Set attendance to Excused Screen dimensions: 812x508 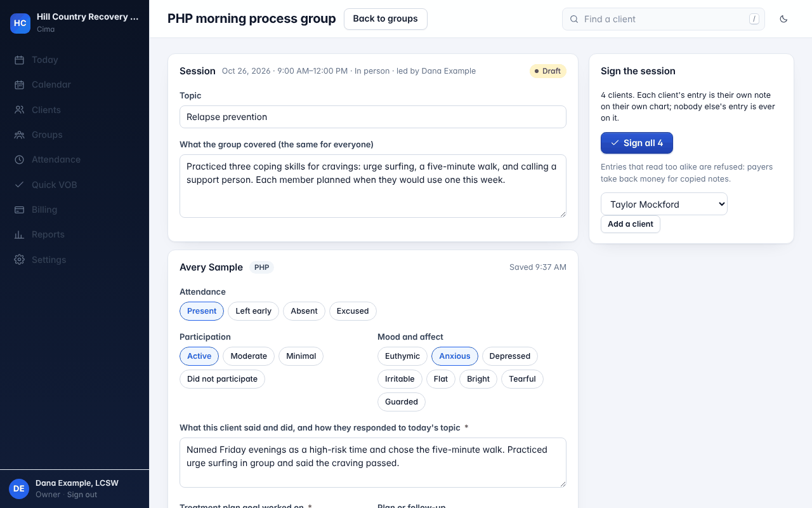pos(353,311)
